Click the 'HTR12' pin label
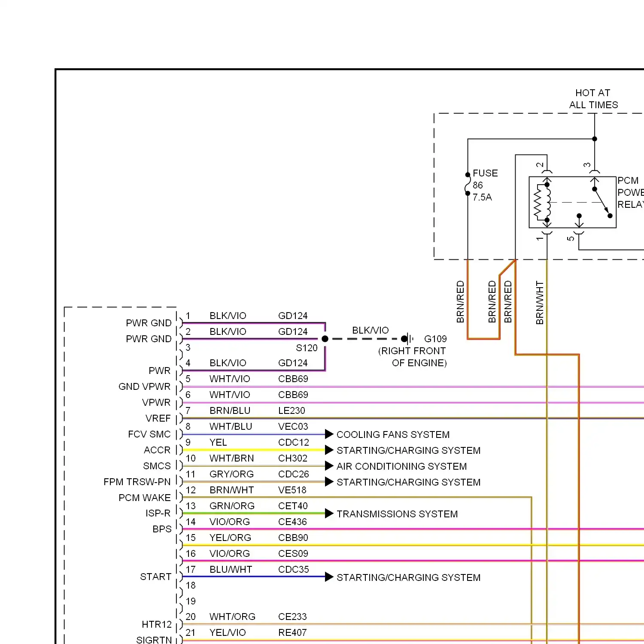The width and height of the screenshot is (644, 644). [x=157, y=624]
